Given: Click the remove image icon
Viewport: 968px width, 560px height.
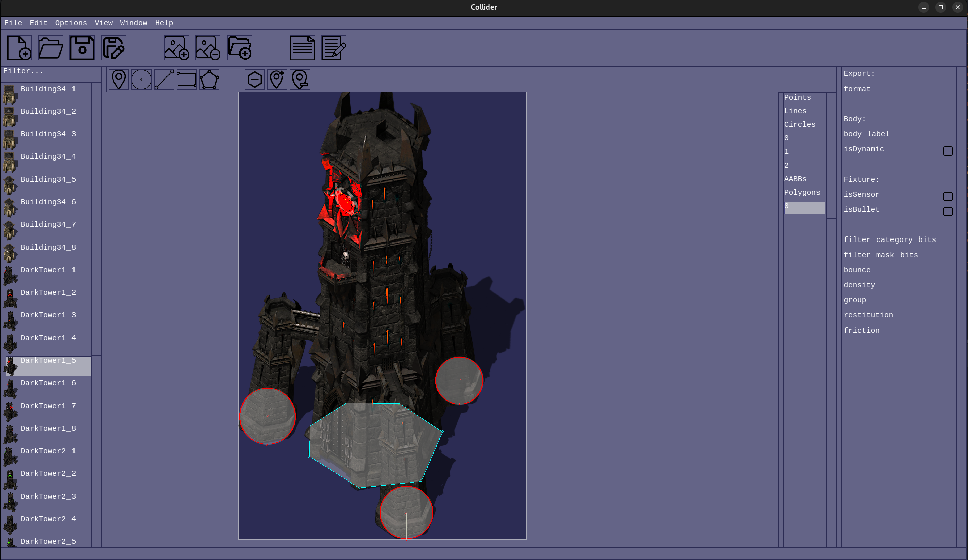Looking at the screenshot, I should tap(208, 48).
